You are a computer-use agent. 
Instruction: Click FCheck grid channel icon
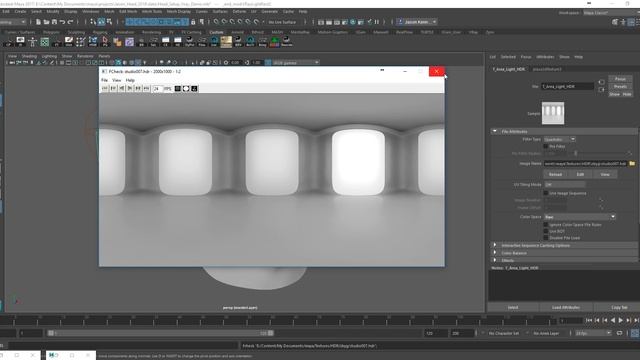pyautogui.click(x=178, y=89)
